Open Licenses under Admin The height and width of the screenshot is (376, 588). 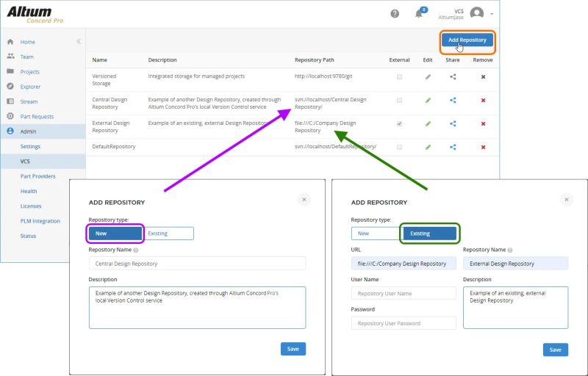coord(31,206)
